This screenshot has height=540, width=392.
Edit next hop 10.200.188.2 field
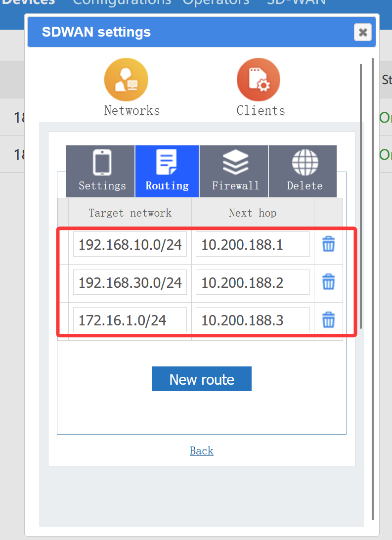253,282
